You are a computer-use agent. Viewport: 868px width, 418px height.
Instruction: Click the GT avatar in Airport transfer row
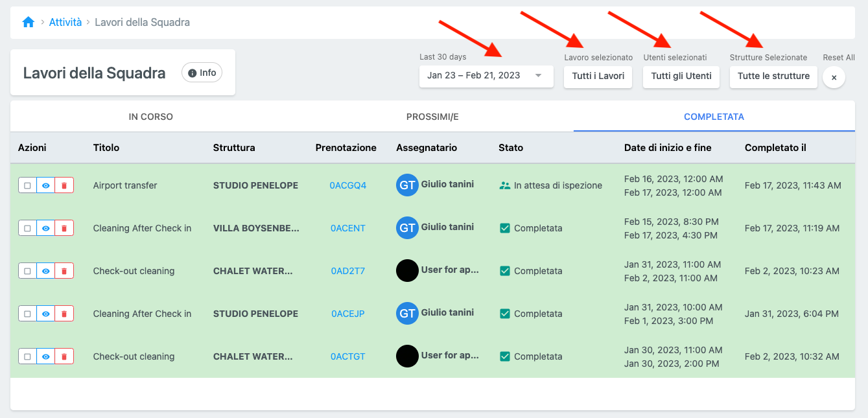(407, 185)
